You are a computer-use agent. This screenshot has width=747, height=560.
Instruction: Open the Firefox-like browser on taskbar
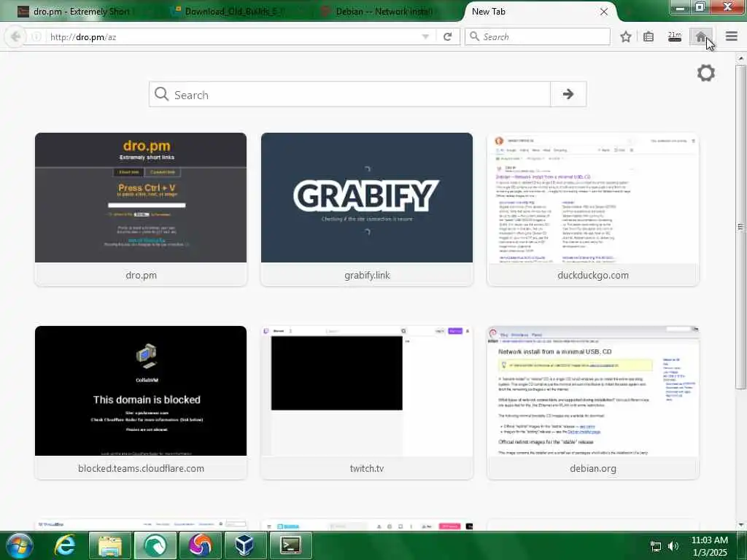click(x=201, y=545)
